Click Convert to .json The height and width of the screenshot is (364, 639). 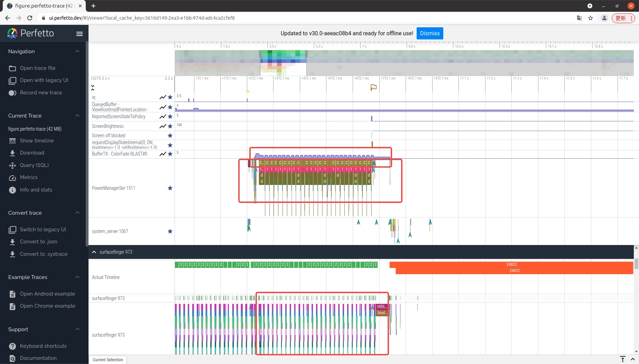[x=38, y=242]
